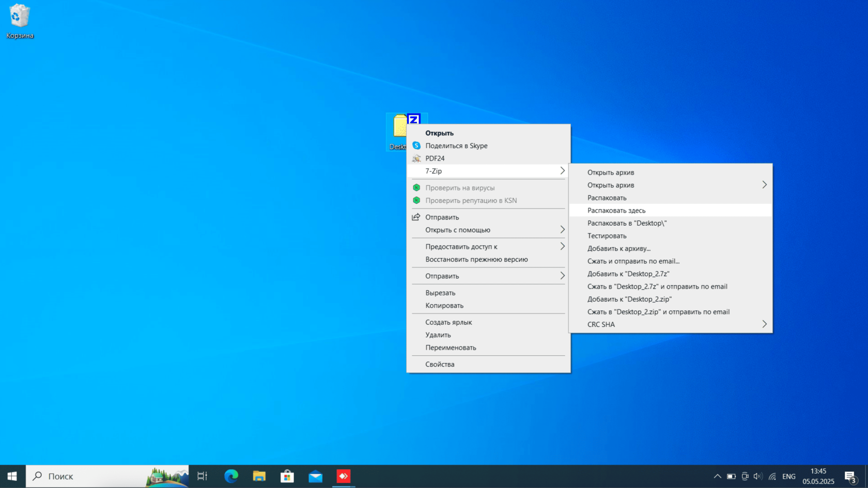Choose Восстановить прежнюю версию

click(488, 259)
